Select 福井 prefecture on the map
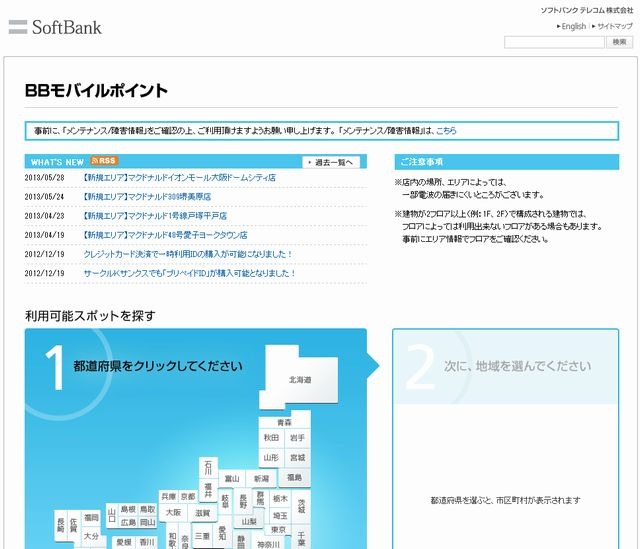640x549 pixels. pos(208,491)
